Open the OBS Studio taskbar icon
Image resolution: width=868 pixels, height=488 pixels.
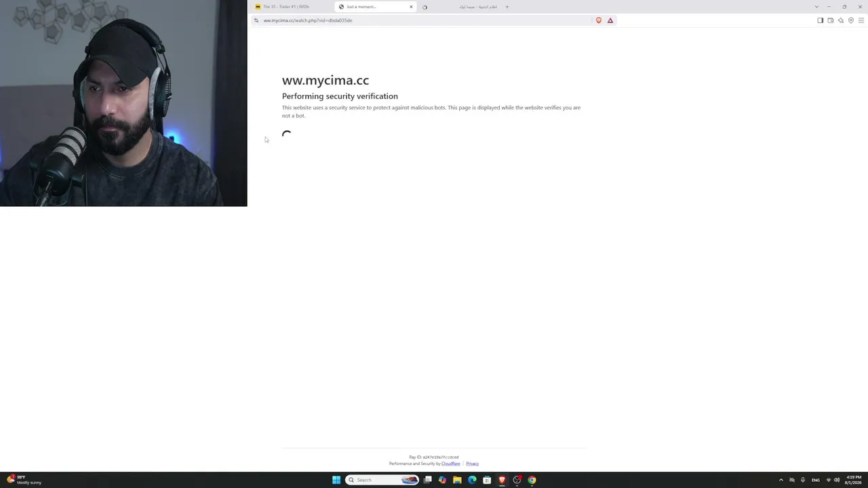(517, 480)
